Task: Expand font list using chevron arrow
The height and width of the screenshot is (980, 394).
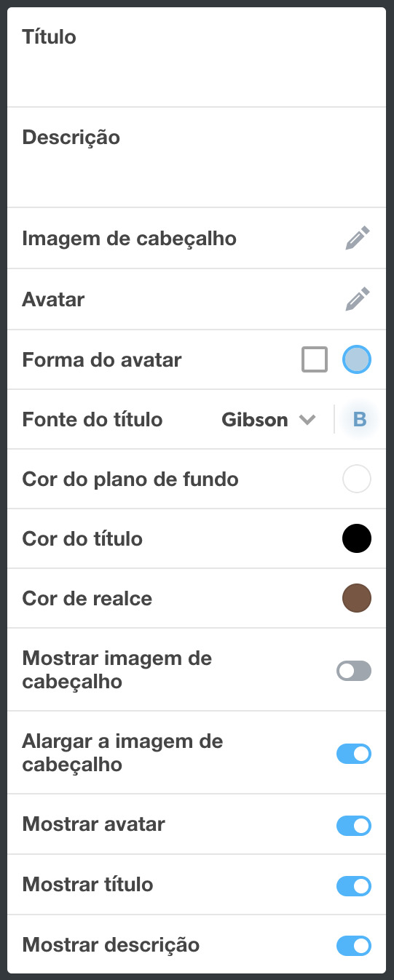Action: [x=307, y=420]
